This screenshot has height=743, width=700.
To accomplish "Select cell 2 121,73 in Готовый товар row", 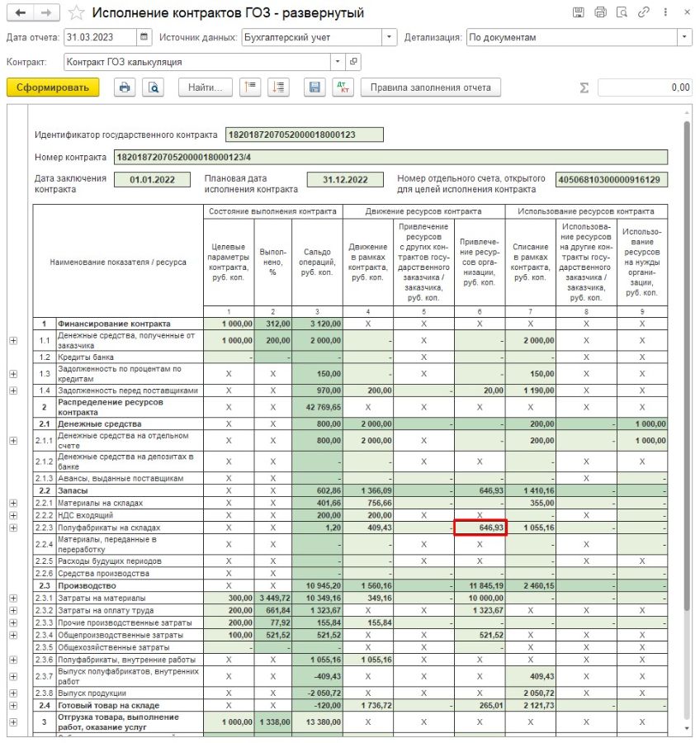I will click(530, 705).
